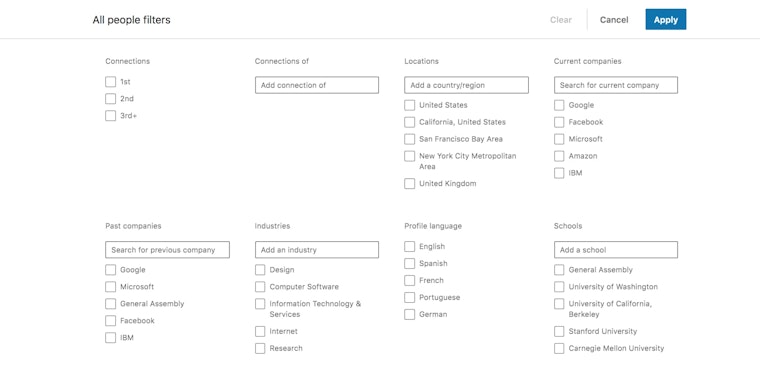The image size is (760, 380).
Task: Enable the Internet industry filter
Action: coord(260,332)
